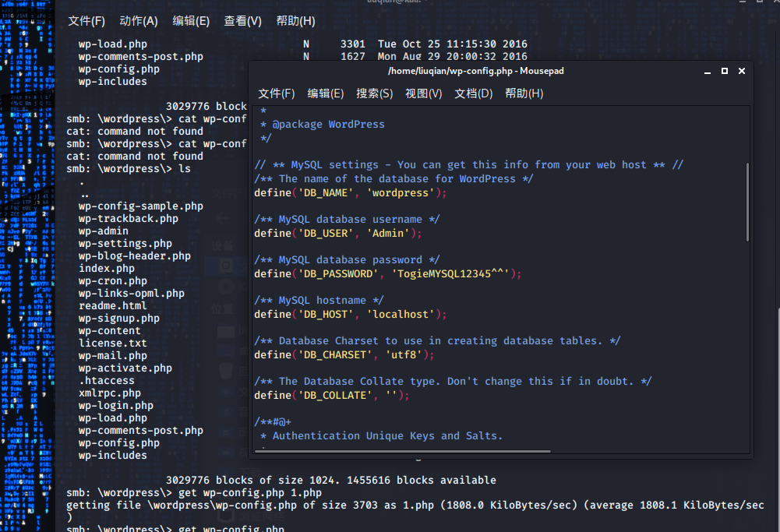Click wp-cron.php in terminal listing
This screenshot has height=532, width=780.
pyautogui.click(x=113, y=281)
